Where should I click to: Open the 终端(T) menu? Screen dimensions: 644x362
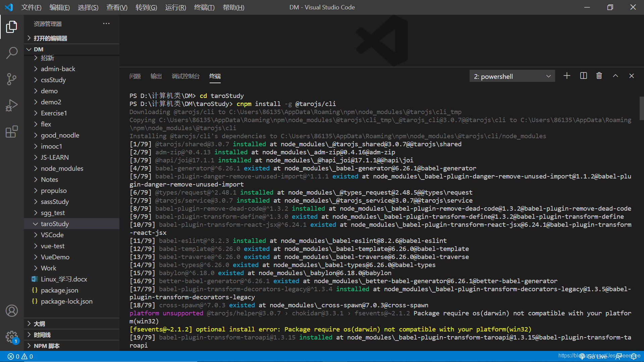click(204, 7)
